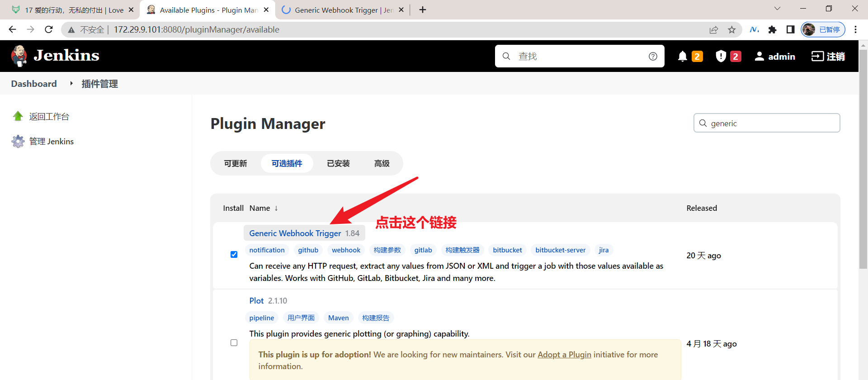Sort by the Install column header
The height and width of the screenshot is (380, 868).
click(x=233, y=208)
